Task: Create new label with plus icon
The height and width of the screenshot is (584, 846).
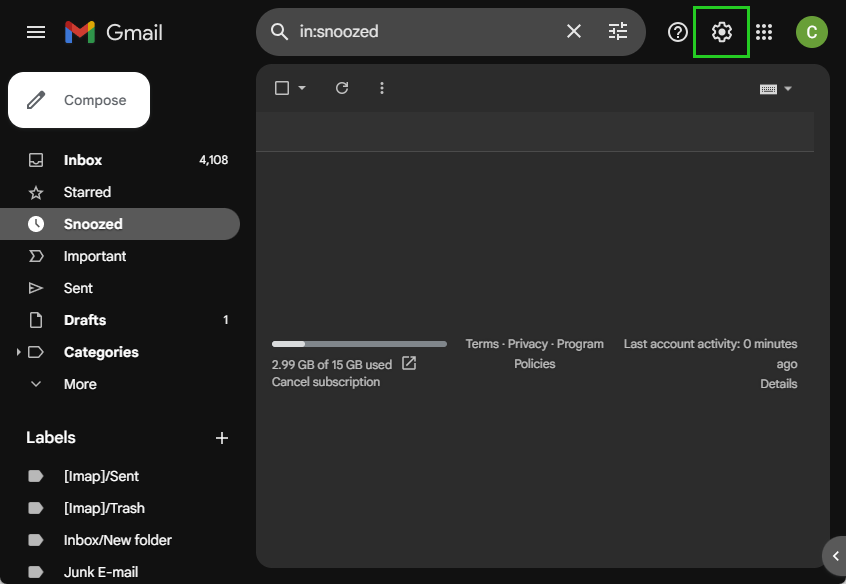Action: (x=222, y=438)
